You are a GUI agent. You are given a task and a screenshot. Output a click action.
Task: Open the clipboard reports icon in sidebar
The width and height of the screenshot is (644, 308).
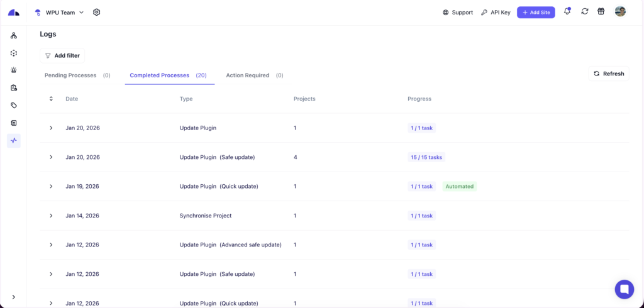click(14, 87)
